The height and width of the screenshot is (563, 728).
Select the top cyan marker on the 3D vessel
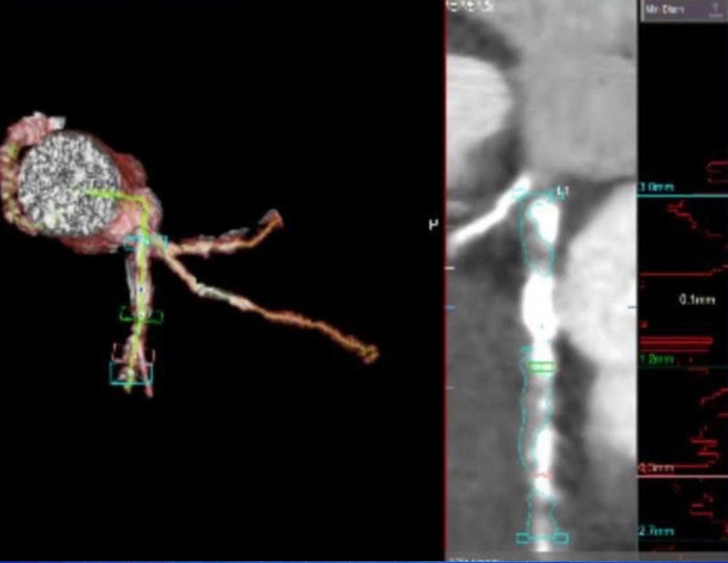145,242
